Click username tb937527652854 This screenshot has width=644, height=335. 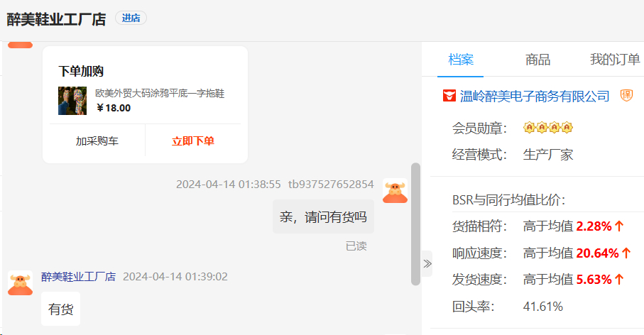point(331,185)
